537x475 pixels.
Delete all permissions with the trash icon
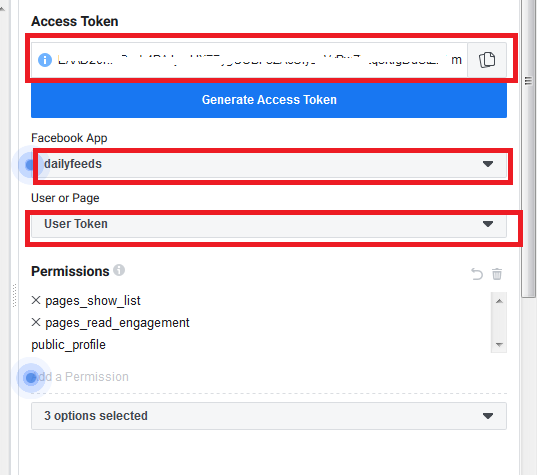point(497,274)
